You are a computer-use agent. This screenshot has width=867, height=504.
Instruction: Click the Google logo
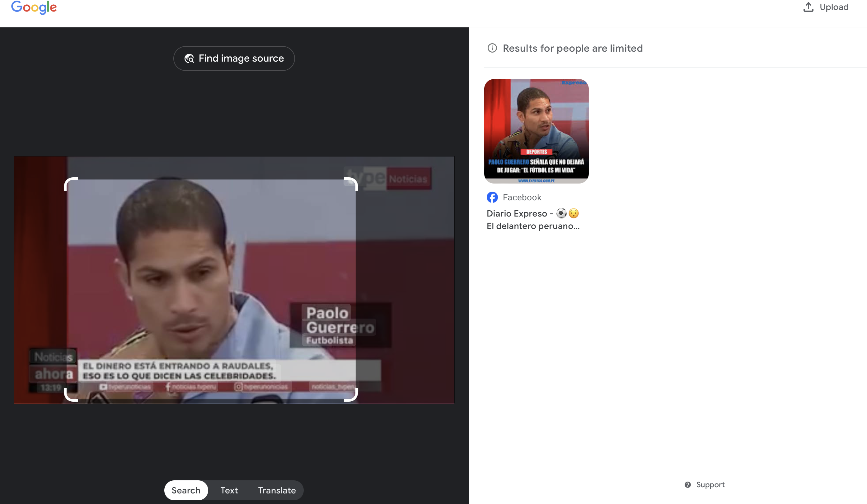[x=34, y=7]
